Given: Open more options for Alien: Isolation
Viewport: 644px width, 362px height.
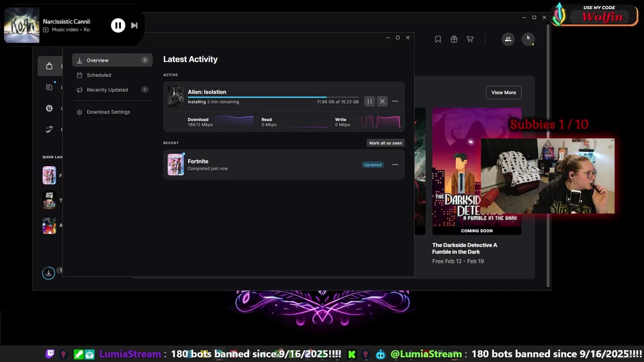Looking at the screenshot, I should 395,101.
